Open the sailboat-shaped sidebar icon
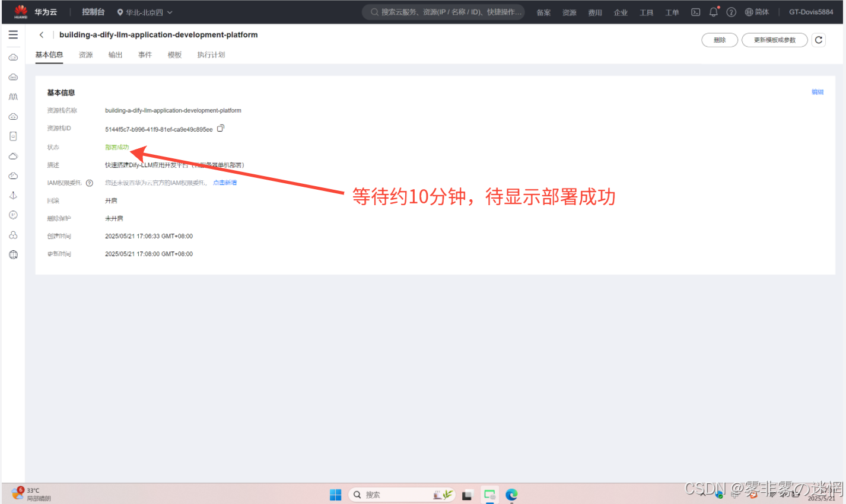The width and height of the screenshot is (846, 504). coord(13,196)
